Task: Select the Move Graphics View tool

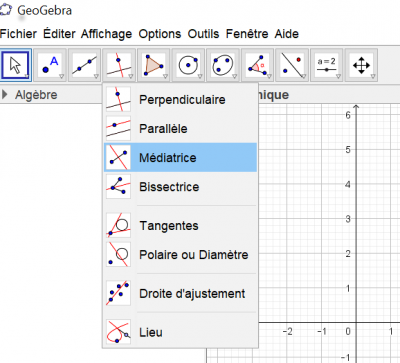Action: tap(361, 65)
